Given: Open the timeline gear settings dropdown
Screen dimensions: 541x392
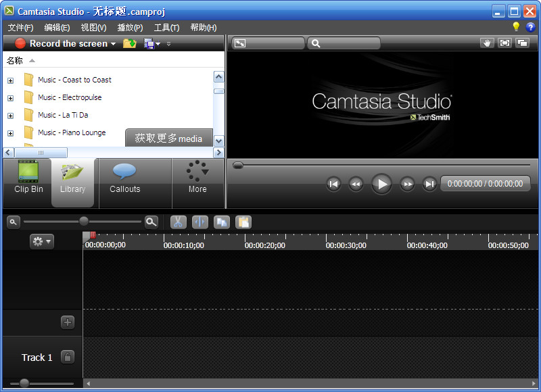Looking at the screenshot, I should pos(42,241).
